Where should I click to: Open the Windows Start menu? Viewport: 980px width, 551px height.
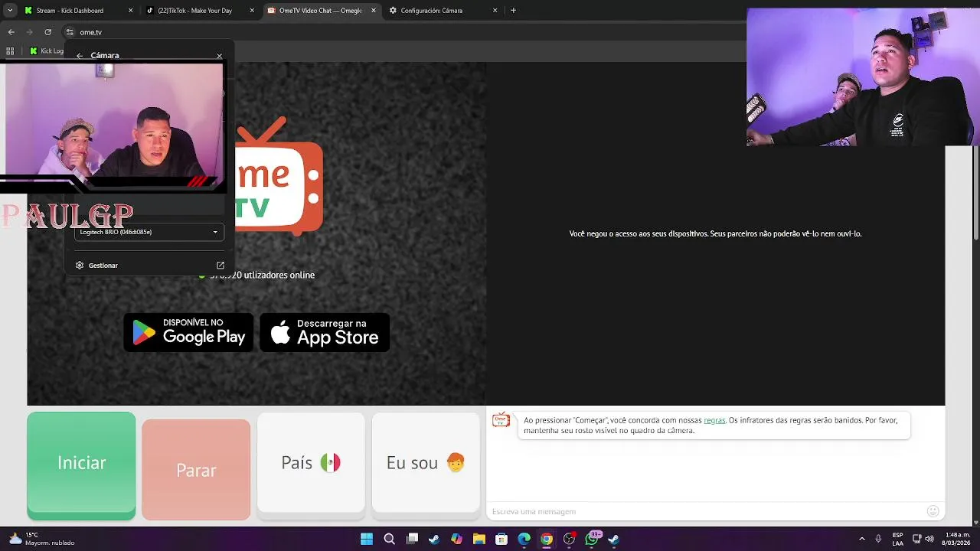[367, 539]
